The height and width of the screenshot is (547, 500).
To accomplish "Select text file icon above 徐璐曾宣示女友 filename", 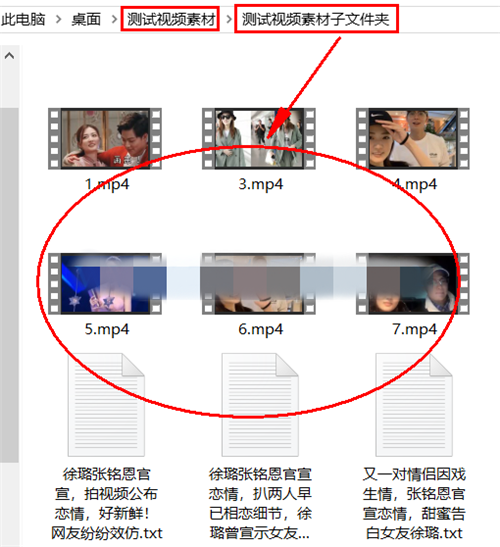I will coord(260,405).
